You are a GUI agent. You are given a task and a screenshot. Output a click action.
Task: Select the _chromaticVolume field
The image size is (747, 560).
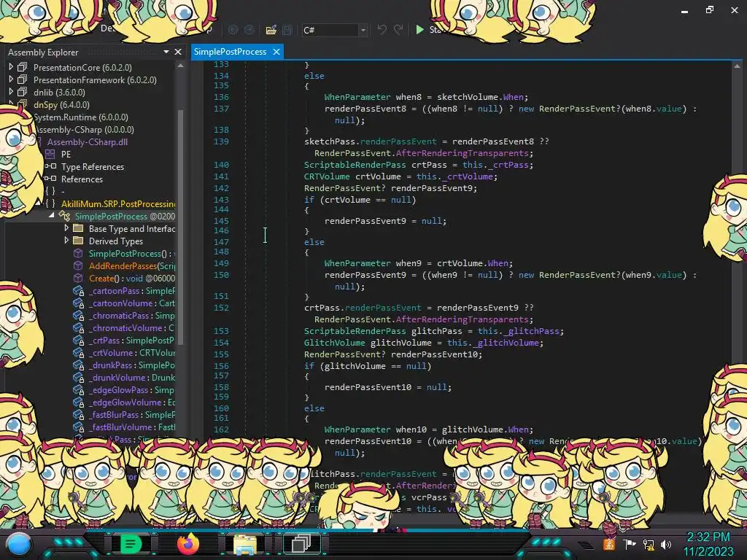[131, 328]
